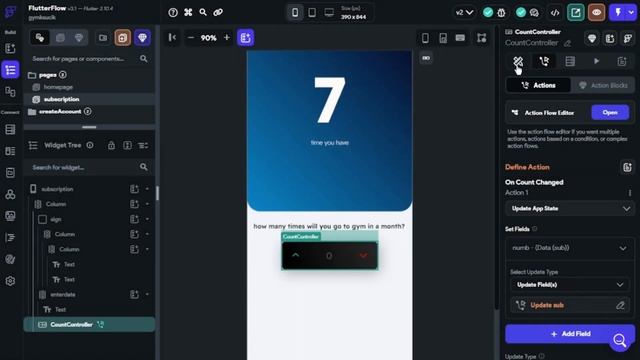Select the subscription page
The image size is (640, 360).
pos(61,99)
